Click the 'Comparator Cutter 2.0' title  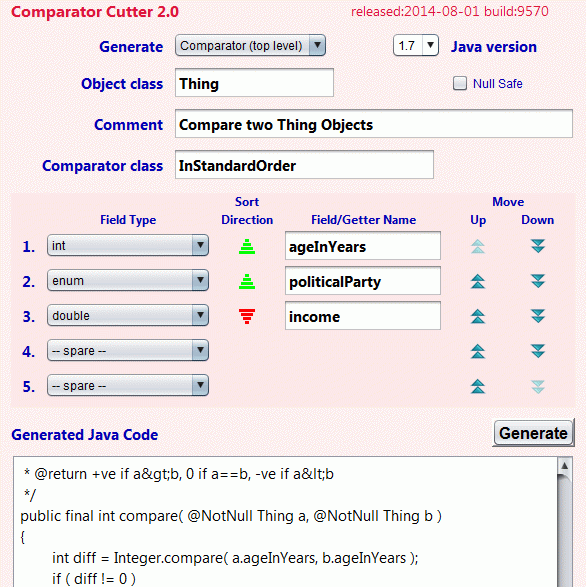[x=95, y=12]
